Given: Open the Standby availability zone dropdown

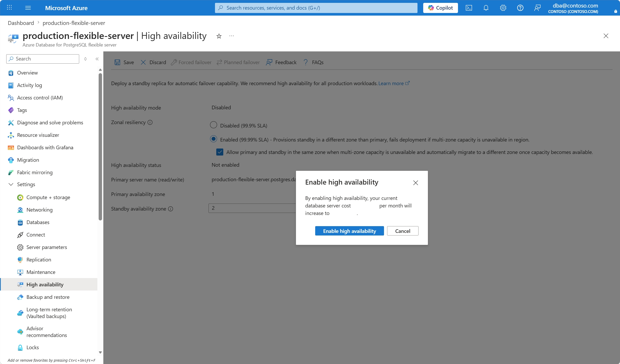Looking at the screenshot, I should (252, 208).
